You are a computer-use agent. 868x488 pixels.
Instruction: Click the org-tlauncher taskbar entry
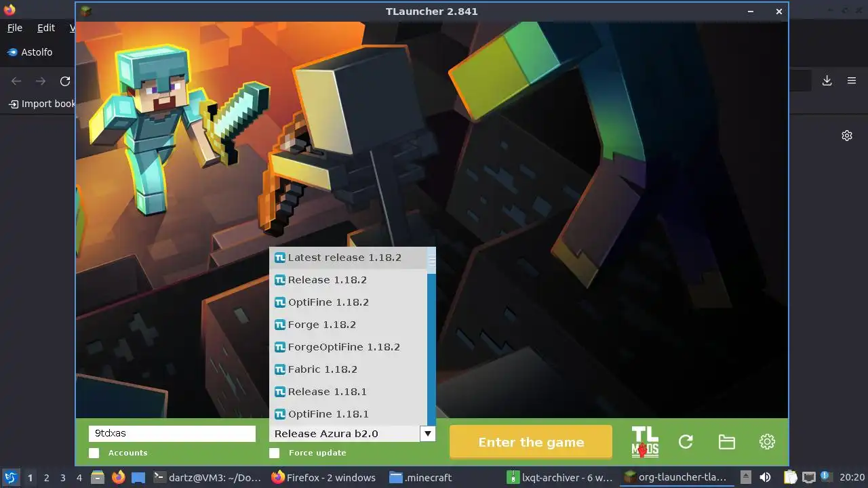pyautogui.click(x=677, y=477)
